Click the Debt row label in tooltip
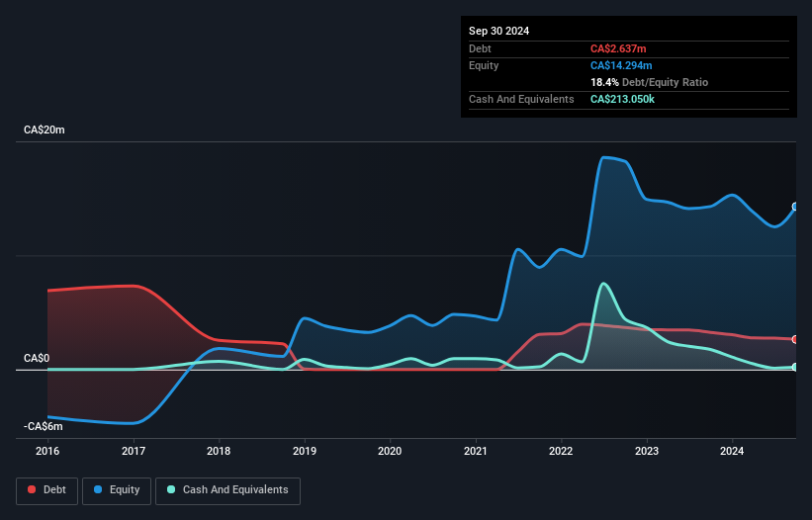This screenshot has width=812, height=520. [480, 48]
